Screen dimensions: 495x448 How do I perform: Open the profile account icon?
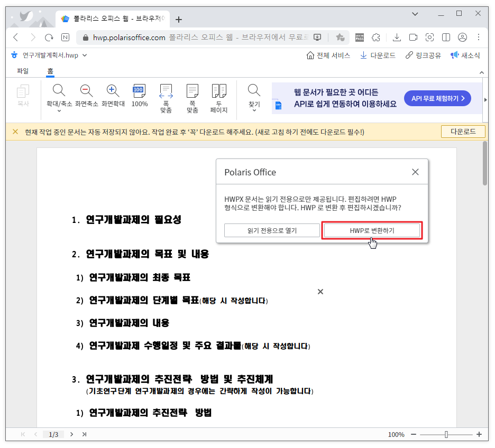(463, 38)
